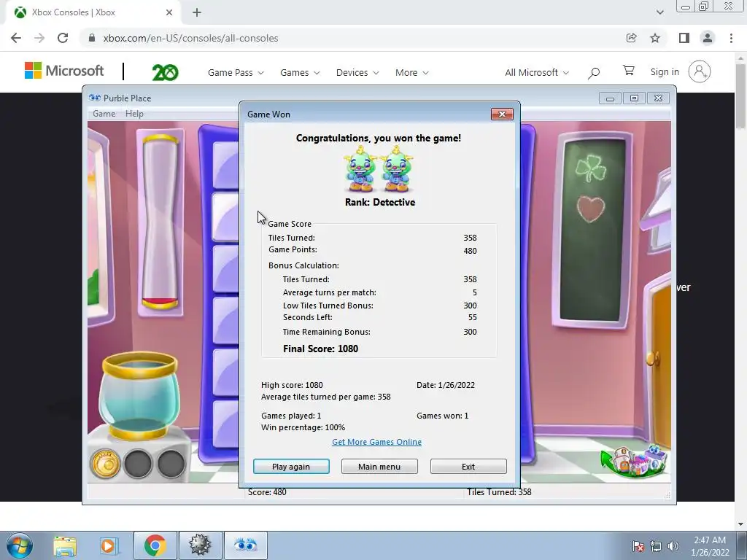This screenshot has width=747, height=560.
Task: Click the Rank: Detective text
Action: pos(379,202)
